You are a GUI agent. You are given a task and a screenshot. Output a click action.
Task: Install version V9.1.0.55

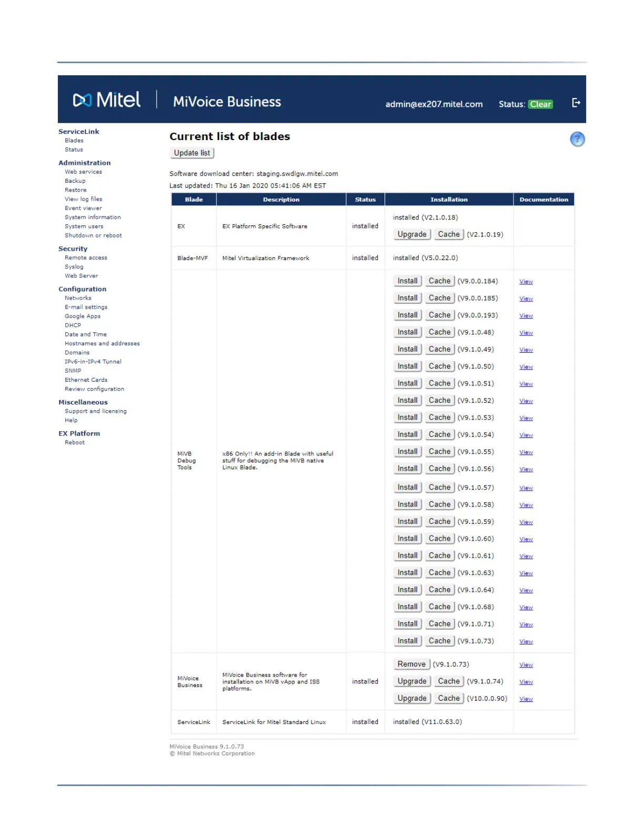pos(407,452)
